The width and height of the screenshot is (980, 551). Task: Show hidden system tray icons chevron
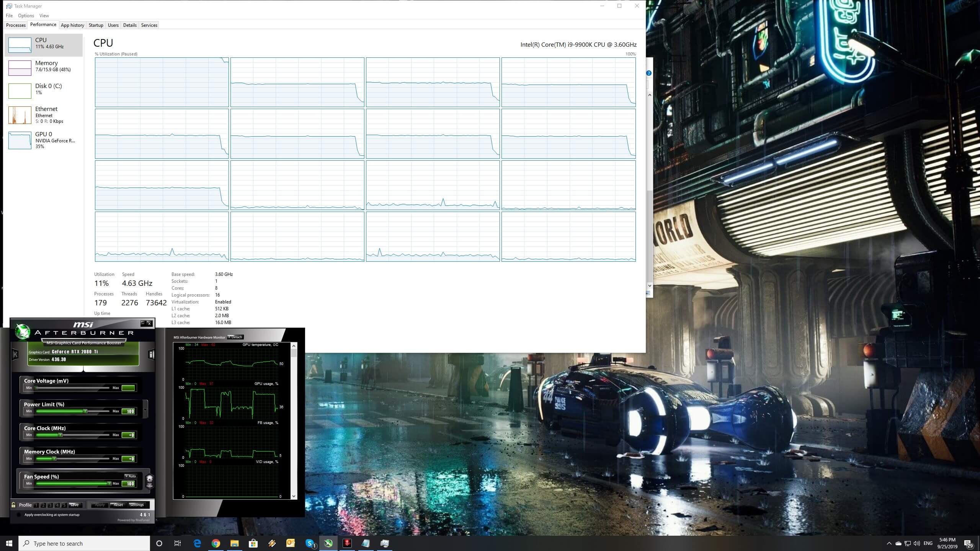click(889, 543)
